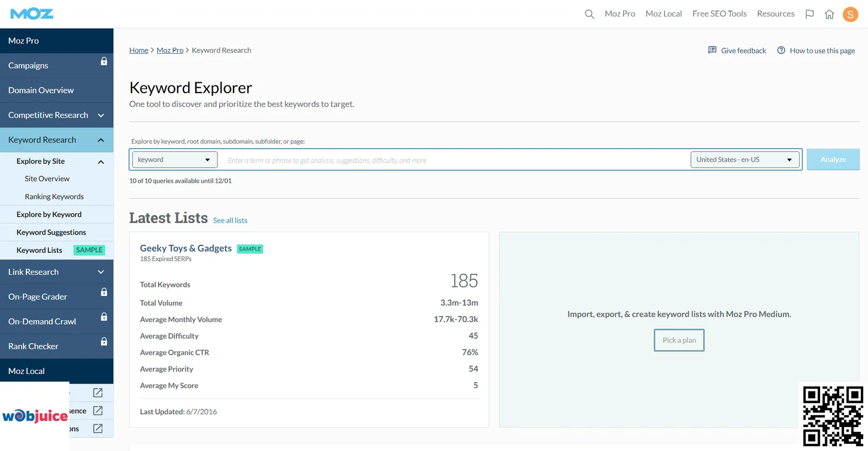Screen dimensions: 868x451
Task: Click the On-Demand Crawl lock icon
Action: coord(104,317)
